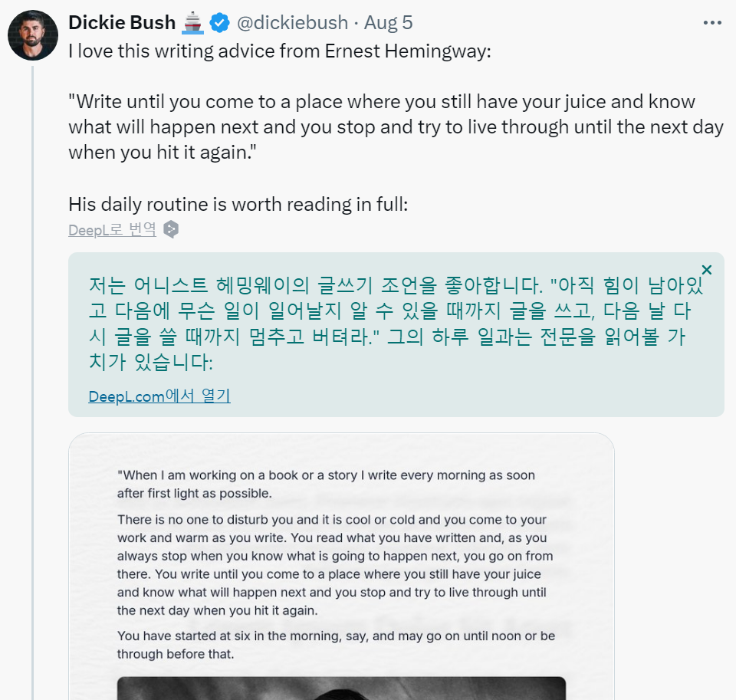Open Dickie Bush's profile avatar
The width and height of the screenshot is (736, 700).
click(32, 34)
